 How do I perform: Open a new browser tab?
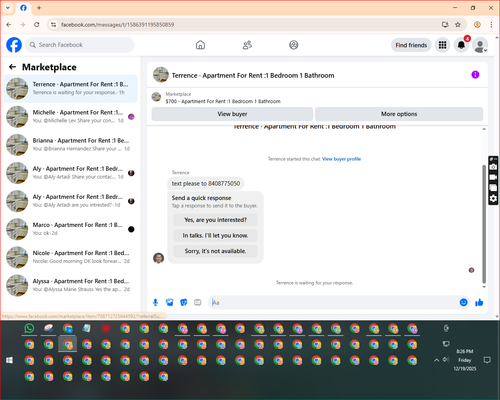click(x=39, y=8)
